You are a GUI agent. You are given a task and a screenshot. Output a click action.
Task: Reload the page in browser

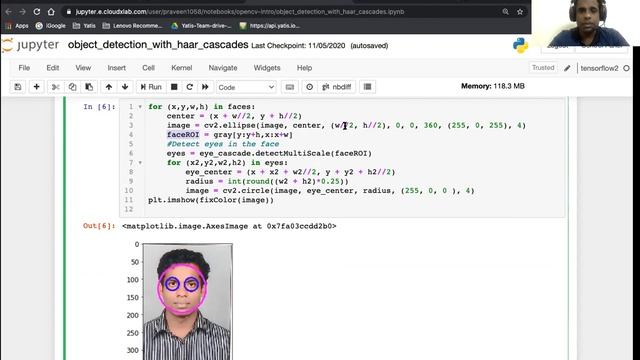click(x=37, y=12)
